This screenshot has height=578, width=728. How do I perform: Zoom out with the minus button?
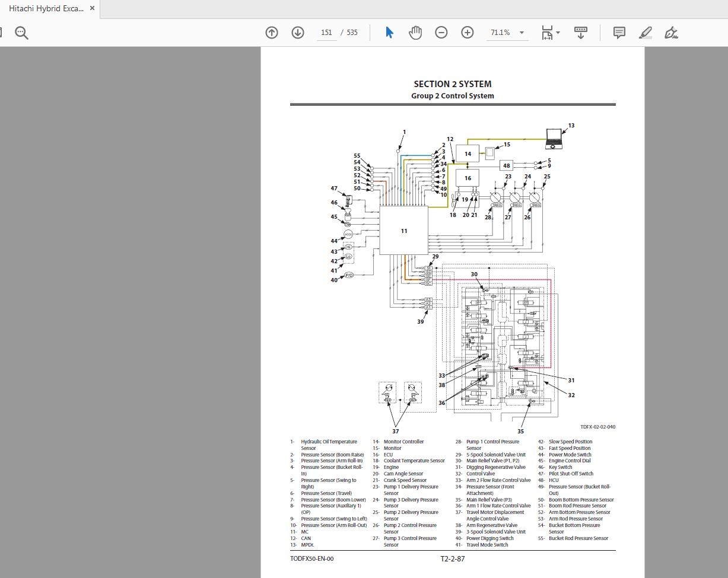pyautogui.click(x=441, y=33)
